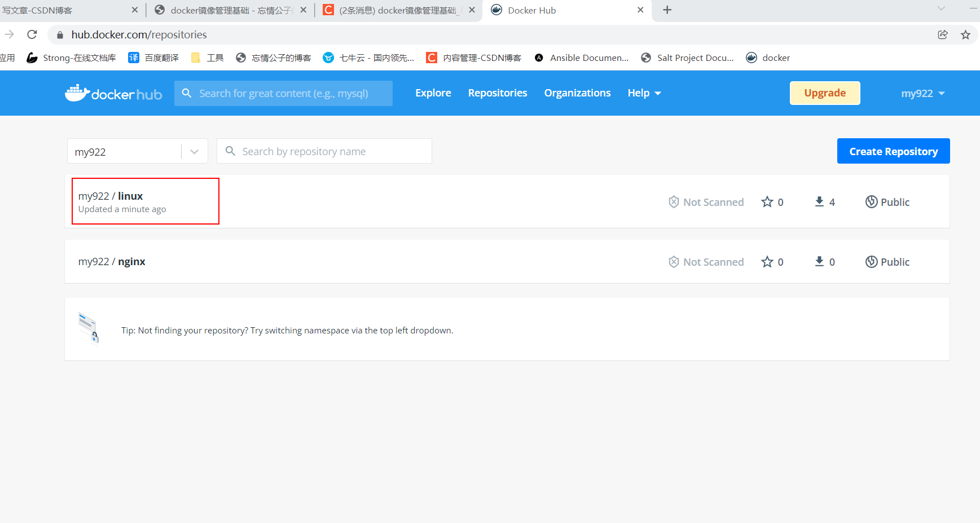980x523 pixels.
Task: Click the Not Scanned label for linux
Action: point(713,202)
